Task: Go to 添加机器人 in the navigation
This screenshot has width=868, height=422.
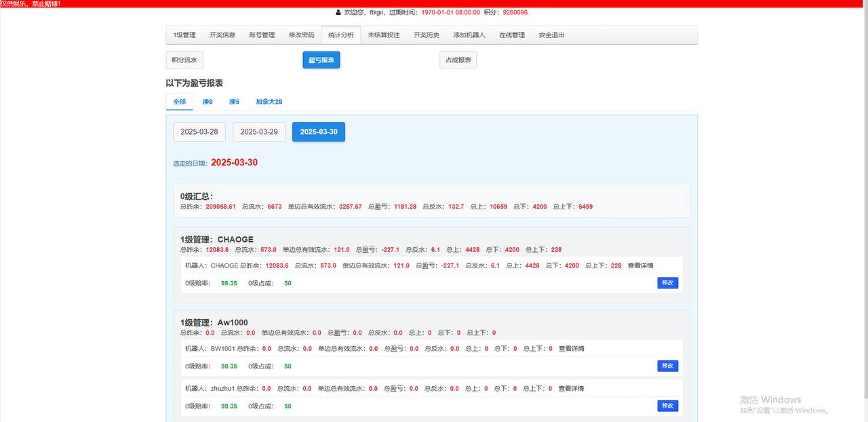Action: [469, 35]
